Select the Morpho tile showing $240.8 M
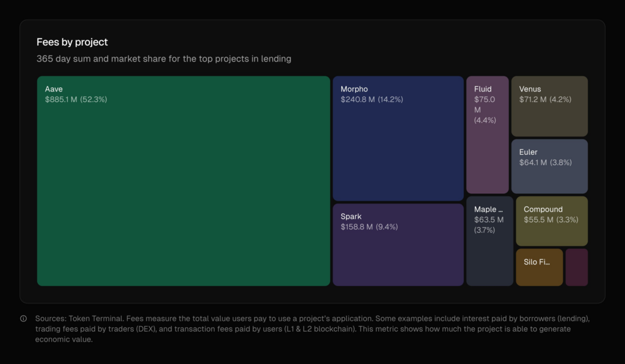The height and width of the screenshot is (364, 625). click(x=398, y=140)
